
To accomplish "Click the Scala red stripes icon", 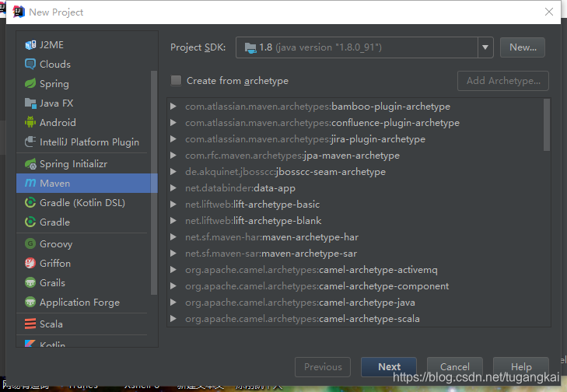I will [30, 324].
